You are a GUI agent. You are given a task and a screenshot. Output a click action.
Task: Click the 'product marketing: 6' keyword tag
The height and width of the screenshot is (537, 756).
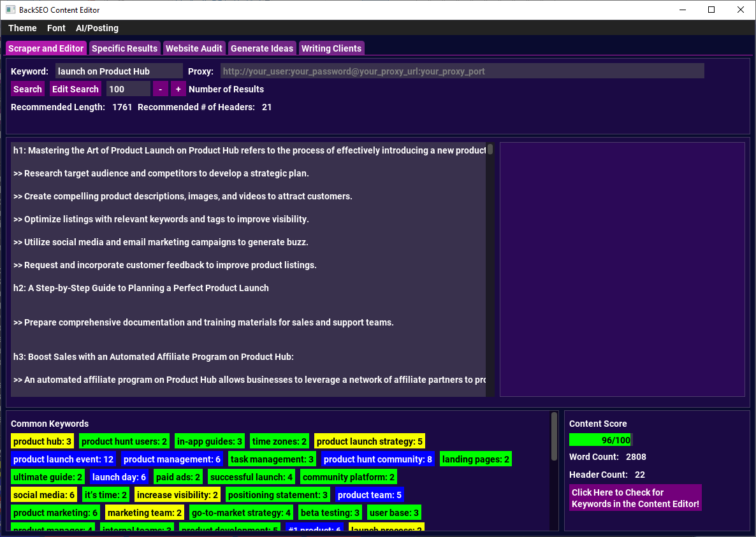click(x=55, y=513)
